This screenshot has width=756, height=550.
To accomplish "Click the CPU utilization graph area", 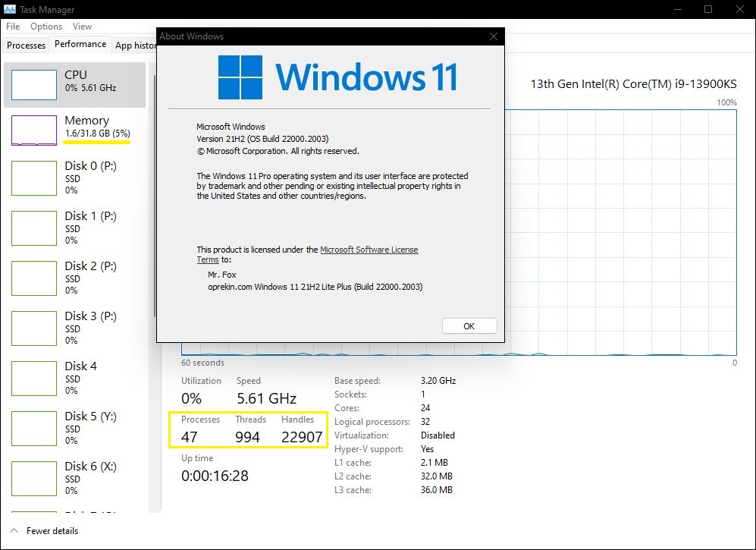I will pyautogui.click(x=620, y=233).
